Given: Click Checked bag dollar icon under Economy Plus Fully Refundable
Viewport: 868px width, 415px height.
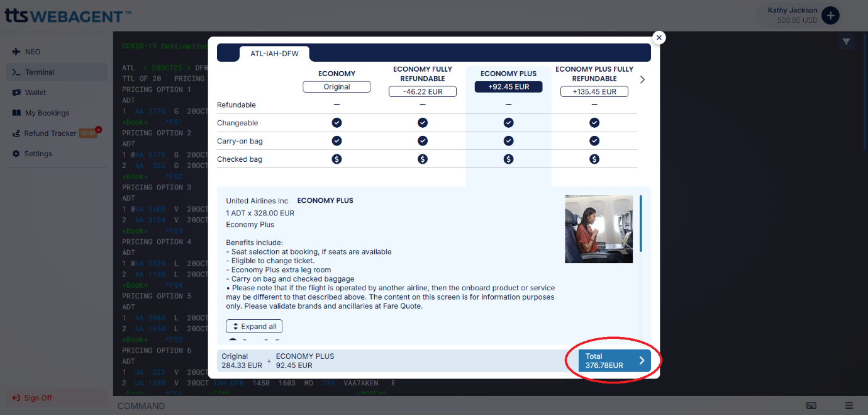Looking at the screenshot, I should 594,159.
